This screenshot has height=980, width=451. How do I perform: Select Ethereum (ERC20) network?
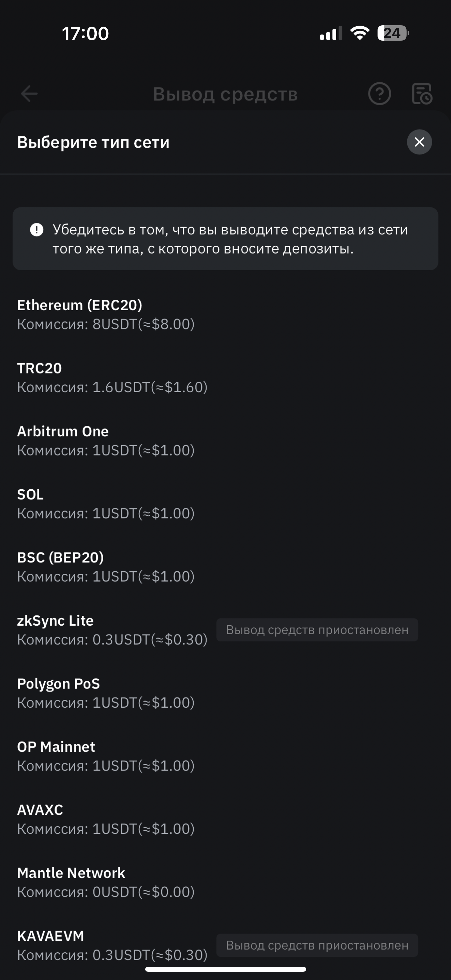106,314
